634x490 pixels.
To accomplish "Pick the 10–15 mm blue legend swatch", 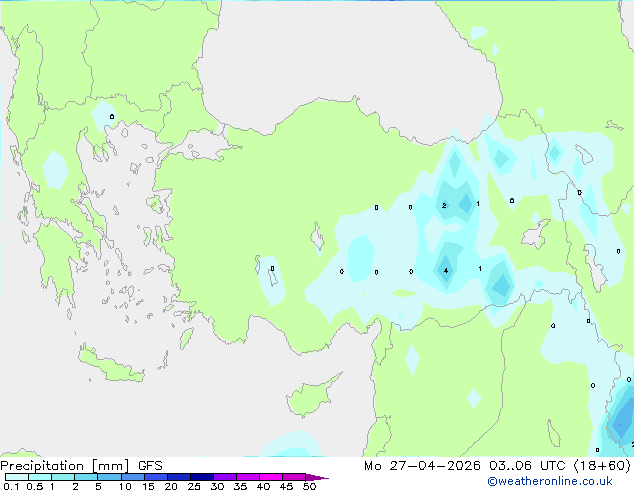I will point(132,477).
